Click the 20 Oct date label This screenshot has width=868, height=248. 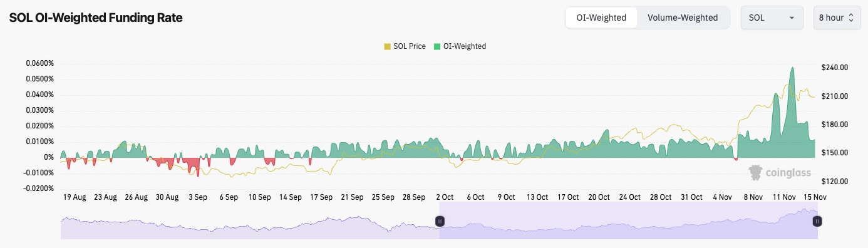coord(599,197)
